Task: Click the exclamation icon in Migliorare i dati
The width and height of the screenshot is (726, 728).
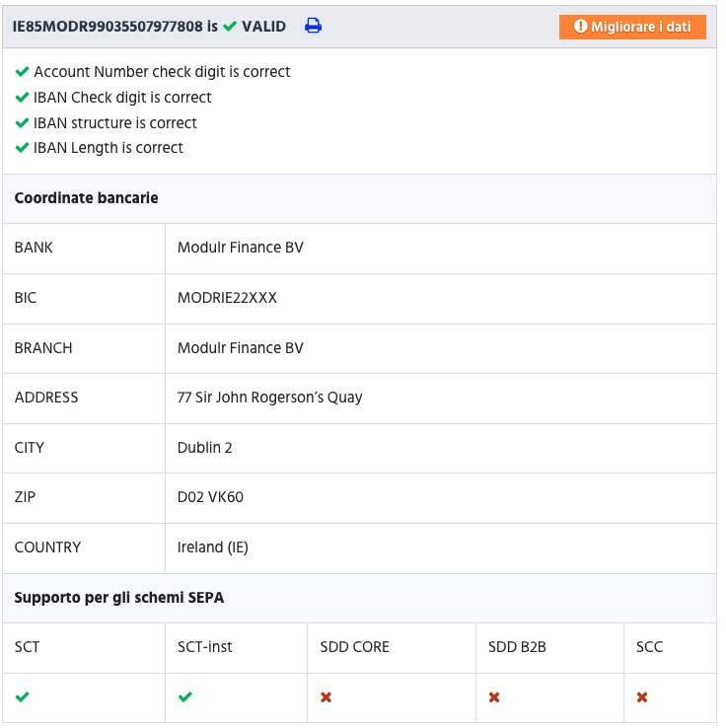Action: (580, 26)
